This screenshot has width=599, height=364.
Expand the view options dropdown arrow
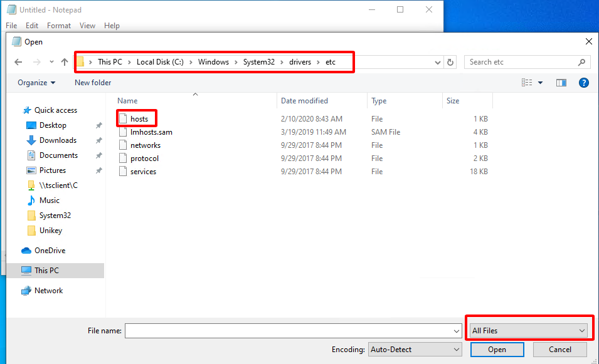540,83
